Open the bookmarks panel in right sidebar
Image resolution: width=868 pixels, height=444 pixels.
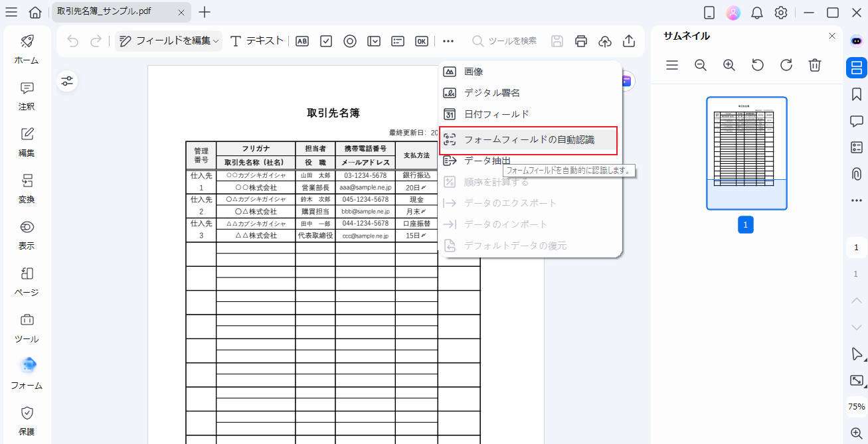(x=856, y=94)
